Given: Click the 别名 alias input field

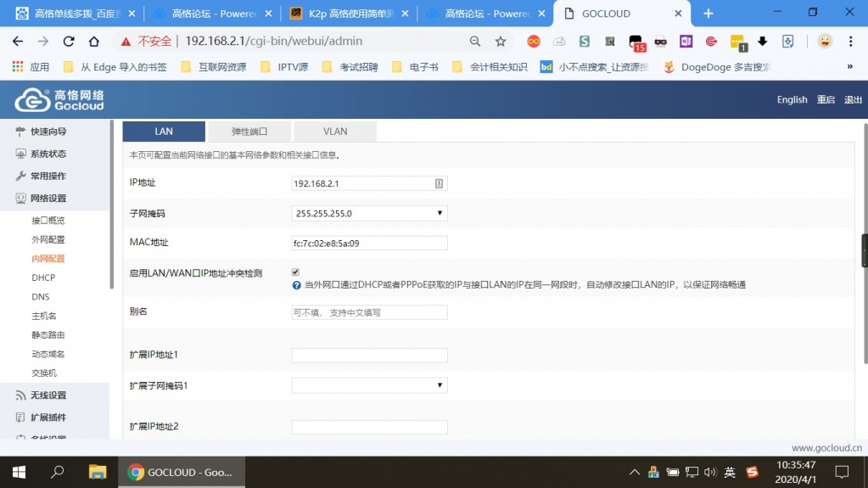Looking at the screenshot, I should click(x=369, y=312).
